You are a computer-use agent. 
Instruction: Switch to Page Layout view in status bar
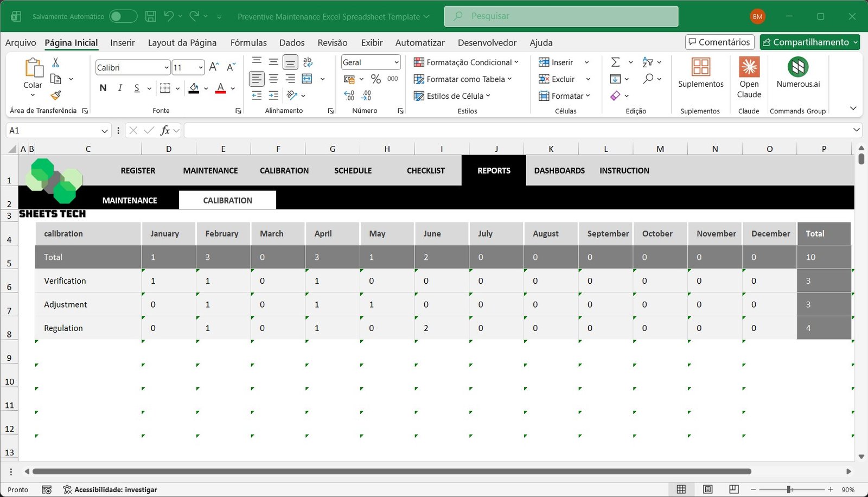coord(707,489)
